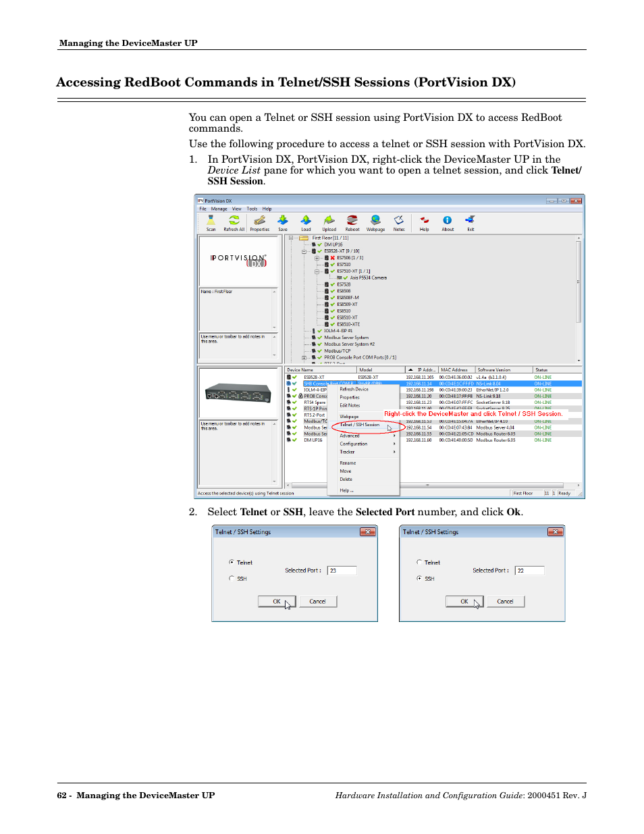Screen dimensions: 644x834
Task: Click OK in the port 23 Telnet dialog
Action: (277, 602)
